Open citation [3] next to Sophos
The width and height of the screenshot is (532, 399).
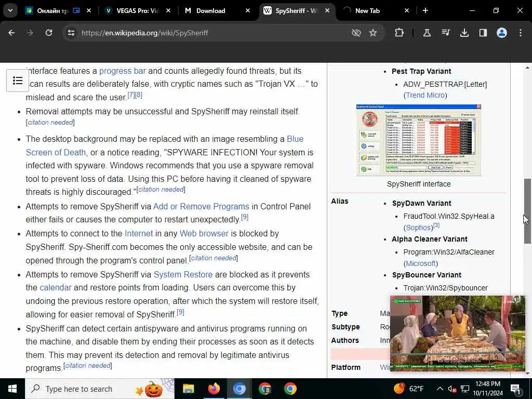tap(436, 225)
